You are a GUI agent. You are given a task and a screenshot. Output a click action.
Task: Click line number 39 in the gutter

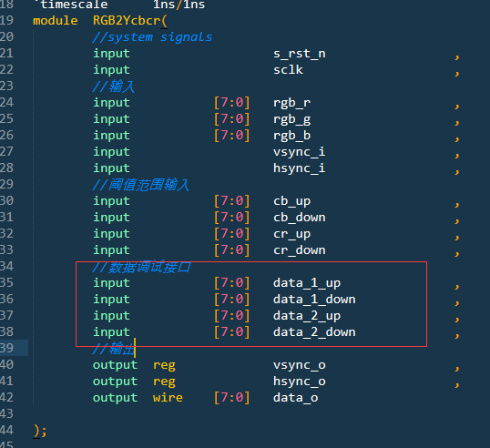[6, 349]
